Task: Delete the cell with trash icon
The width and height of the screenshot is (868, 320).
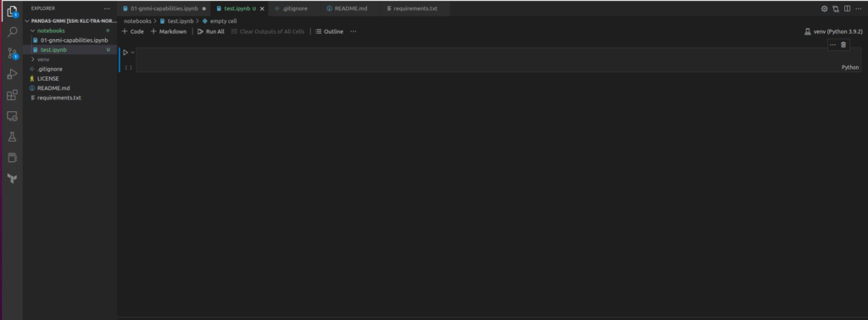Action: click(x=843, y=45)
